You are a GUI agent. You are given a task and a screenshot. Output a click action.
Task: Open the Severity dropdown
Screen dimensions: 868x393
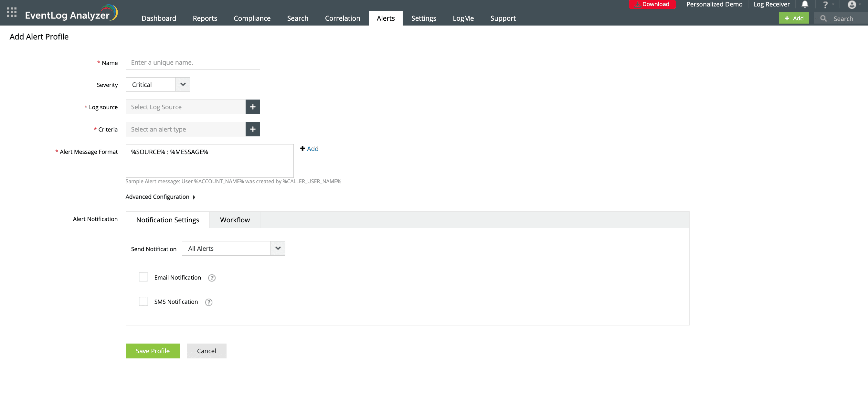pos(183,85)
